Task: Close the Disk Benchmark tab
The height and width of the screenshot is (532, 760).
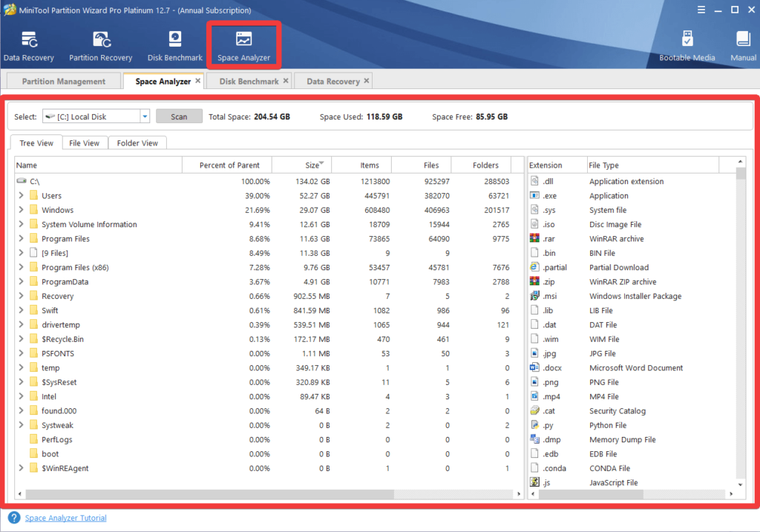Action: [x=286, y=81]
